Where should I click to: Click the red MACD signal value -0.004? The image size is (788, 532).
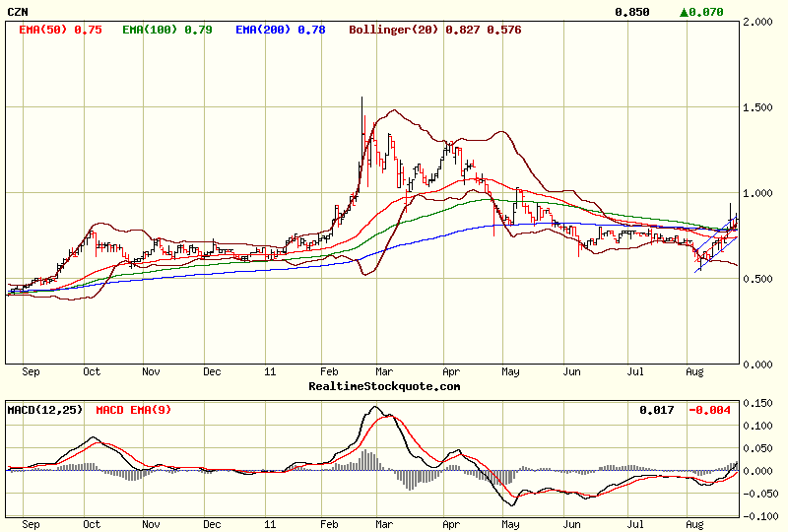click(711, 409)
